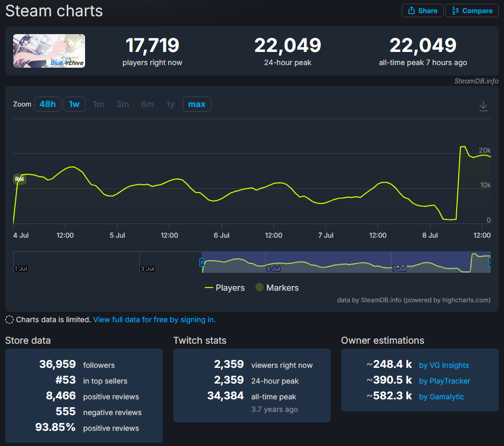Screen dimensions: 504x446
Task: Grab the right navigator range handle
Action: pos(489,262)
